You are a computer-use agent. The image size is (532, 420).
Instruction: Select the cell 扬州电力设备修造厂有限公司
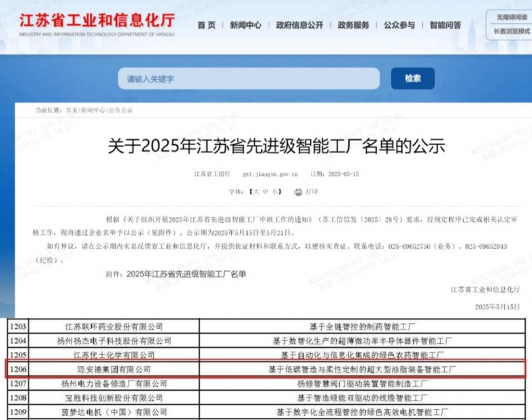pyautogui.click(x=114, y=384)
